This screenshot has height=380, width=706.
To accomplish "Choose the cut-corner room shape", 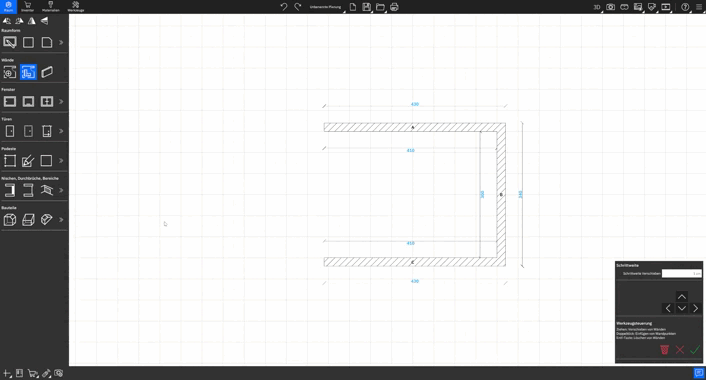I will [x=47, y=42].
